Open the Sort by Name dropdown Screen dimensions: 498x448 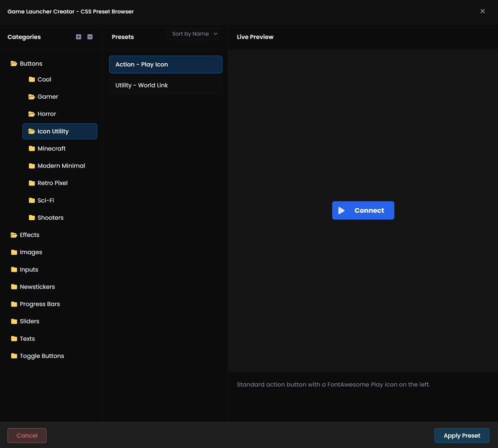(193, 33)
